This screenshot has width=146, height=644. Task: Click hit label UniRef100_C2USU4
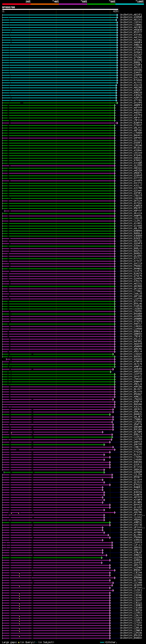pos(131,618)
